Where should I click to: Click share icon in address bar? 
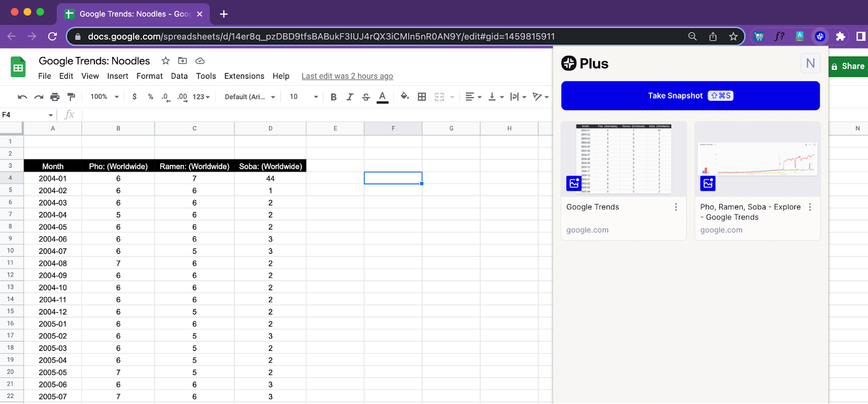tap(713, 36)
